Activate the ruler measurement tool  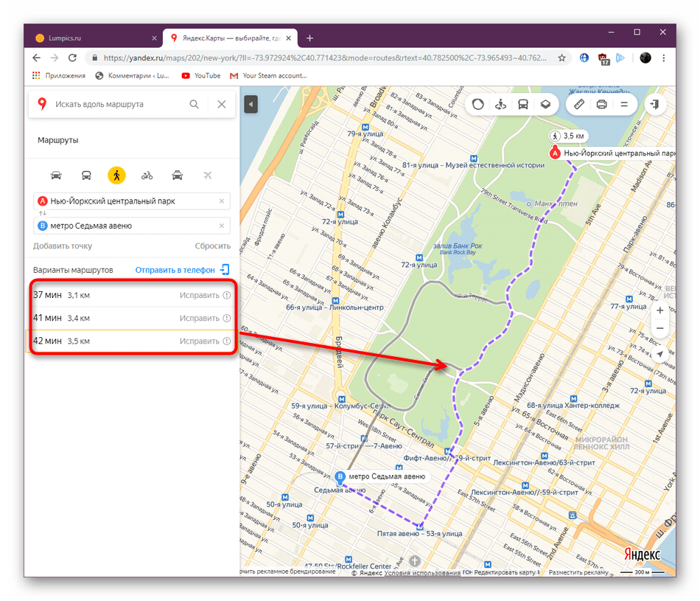click(579, 104)
